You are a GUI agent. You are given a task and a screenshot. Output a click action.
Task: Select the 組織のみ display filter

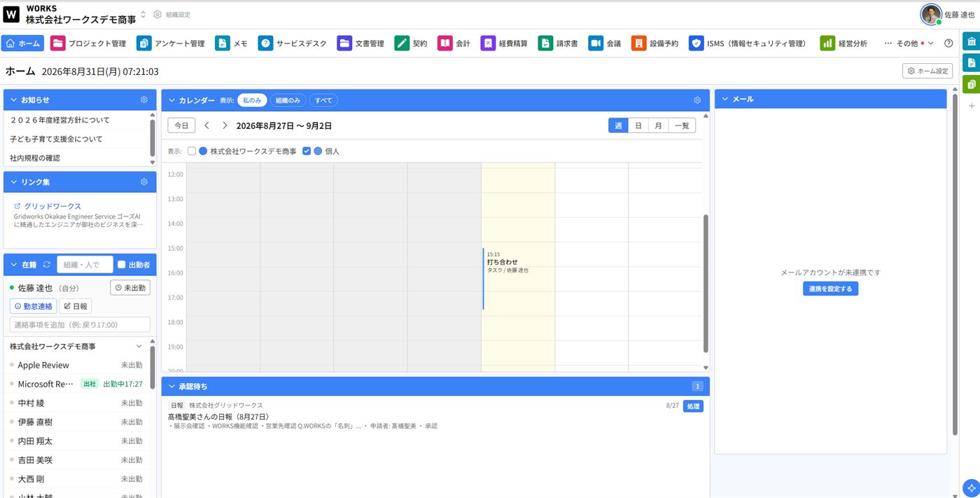click(288, 100)
